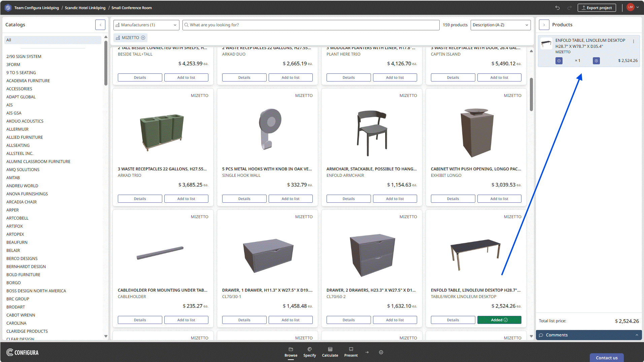Open the Description (A-Z) sort dropdown

pyautogui.click(x=501, y=25)
